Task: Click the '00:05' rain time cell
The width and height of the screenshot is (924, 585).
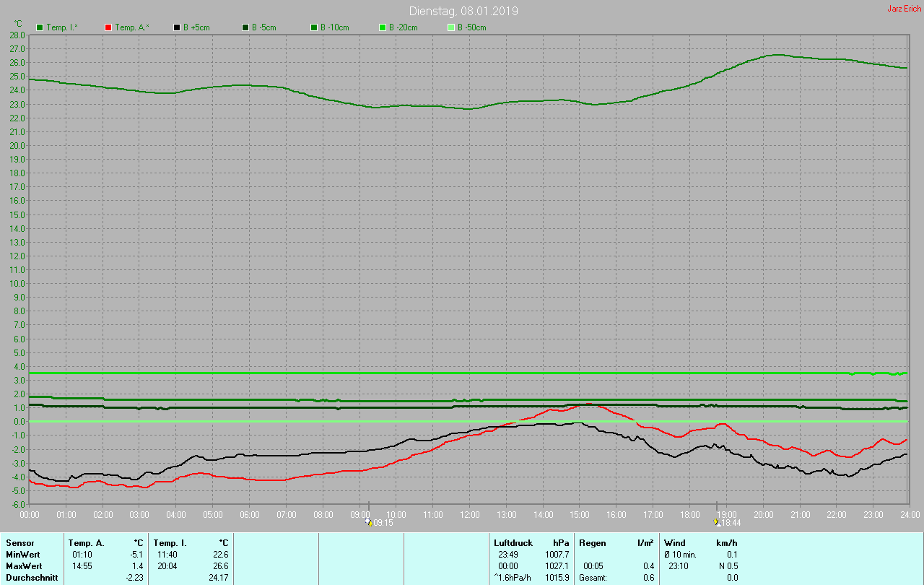Action: point(593,565)
